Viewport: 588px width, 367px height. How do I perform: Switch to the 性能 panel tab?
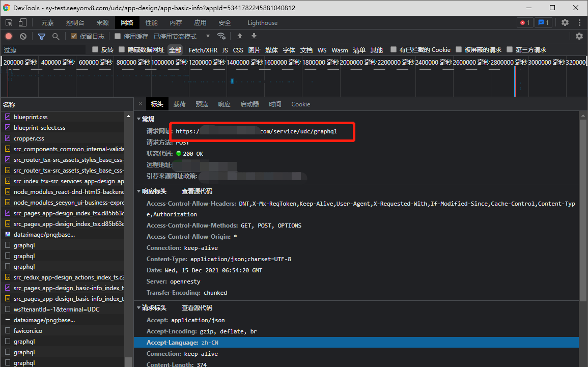[151, 22]
